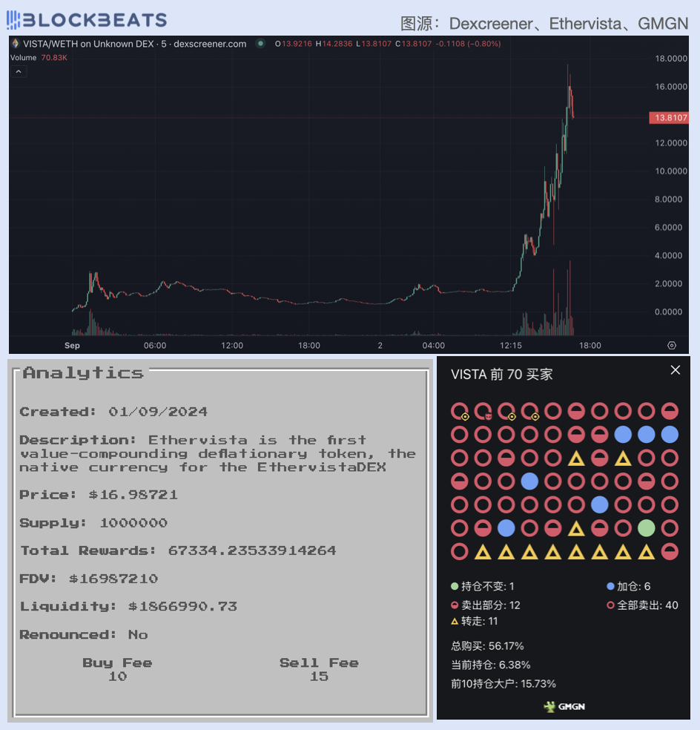Click the Sell Fee value
This screenshot has height=730, width=700.
tap(319, 677)
